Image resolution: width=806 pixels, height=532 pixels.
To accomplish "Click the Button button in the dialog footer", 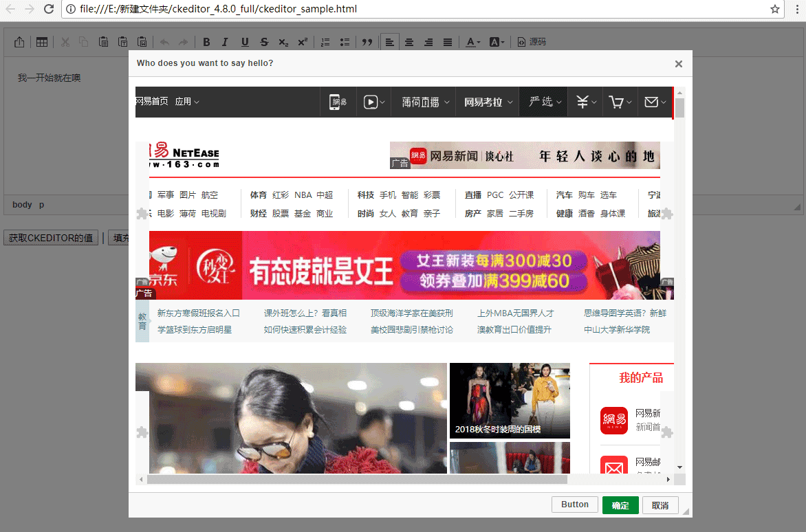I will tap(575, 505).
